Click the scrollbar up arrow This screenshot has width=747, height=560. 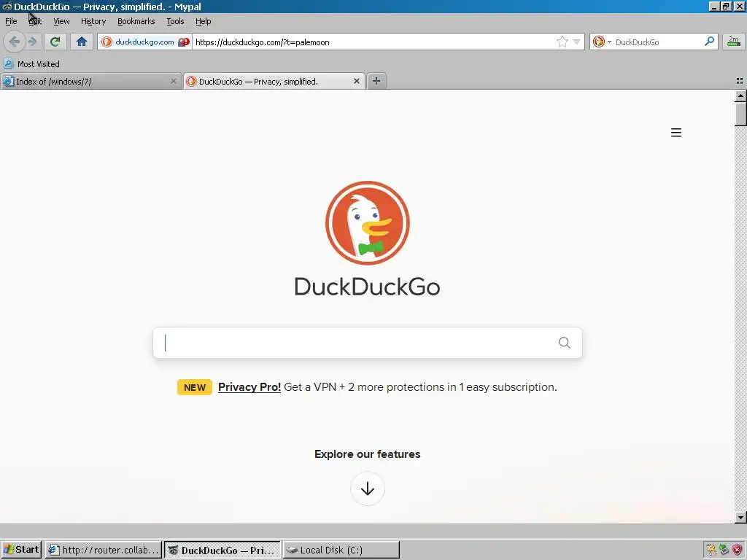pos(740,96)
